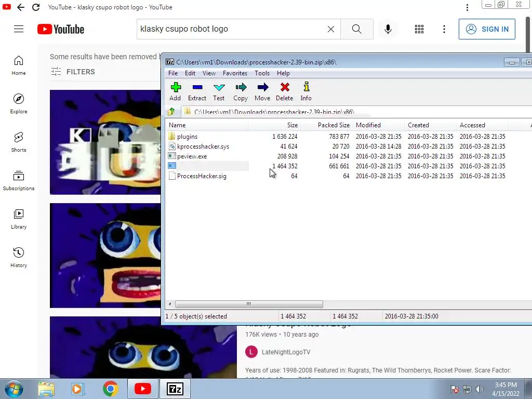
Task: Click the volume icon in system tray
Action: 480,389
